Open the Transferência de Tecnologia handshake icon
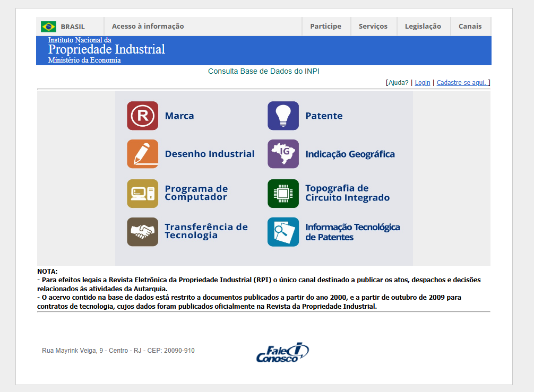Screen dimensions: 534x392 coord(142,232)
